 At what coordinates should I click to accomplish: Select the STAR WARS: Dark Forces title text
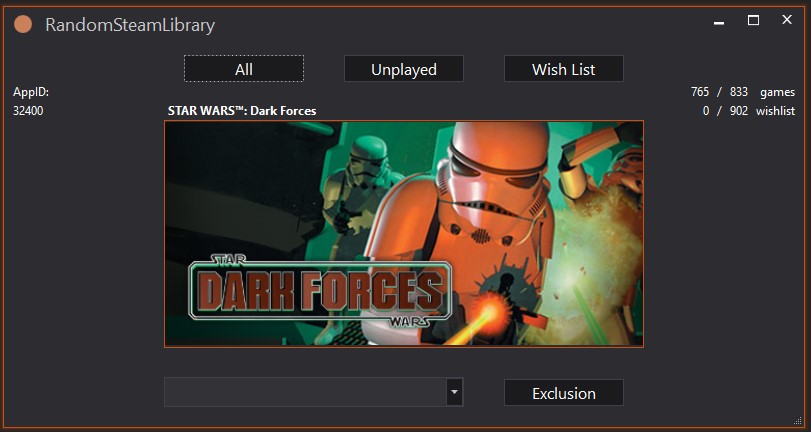point(241,111)
